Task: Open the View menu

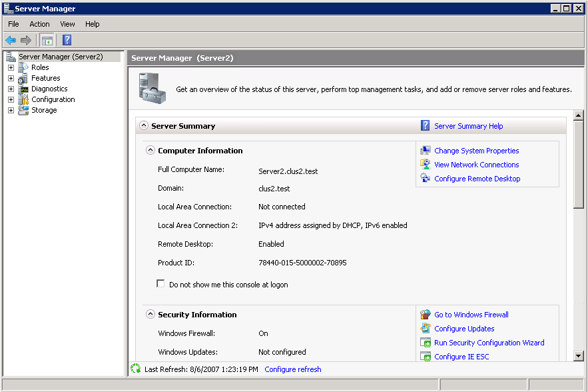Action: 67,24
